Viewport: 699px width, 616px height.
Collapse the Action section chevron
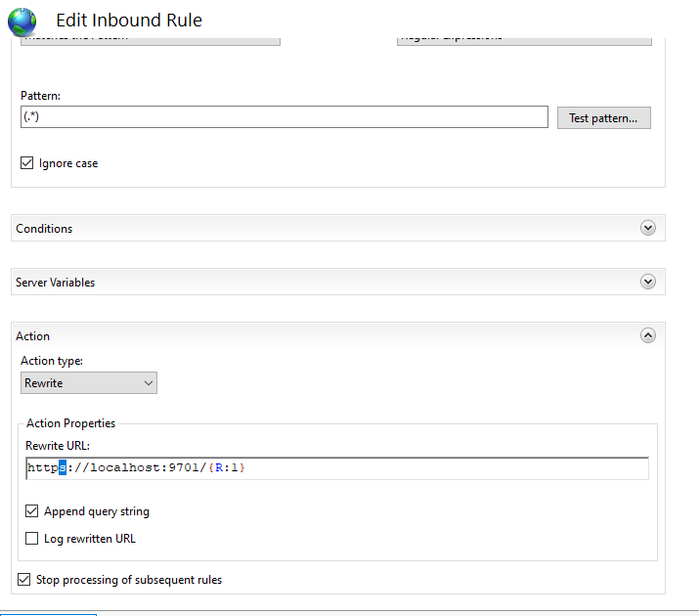pyautogui.click(x=647, y=335)
